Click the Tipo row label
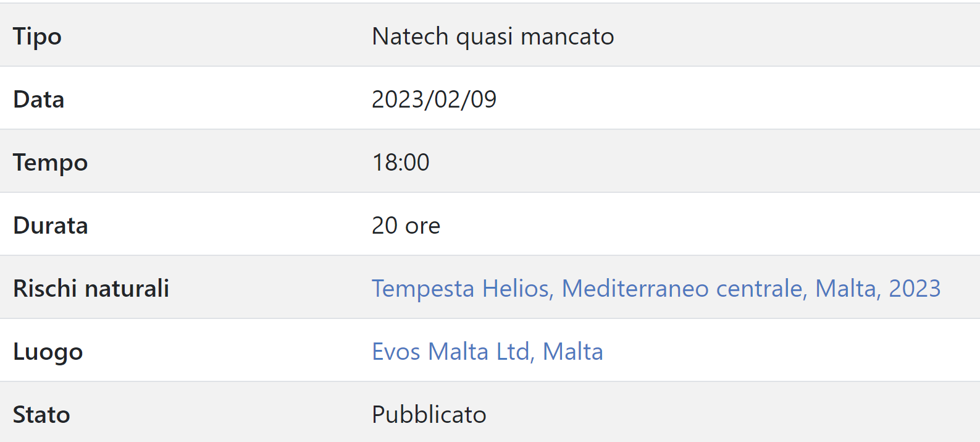Image resolution: width=980 pixels, height=442 pixels. click(x=37, y=36)
